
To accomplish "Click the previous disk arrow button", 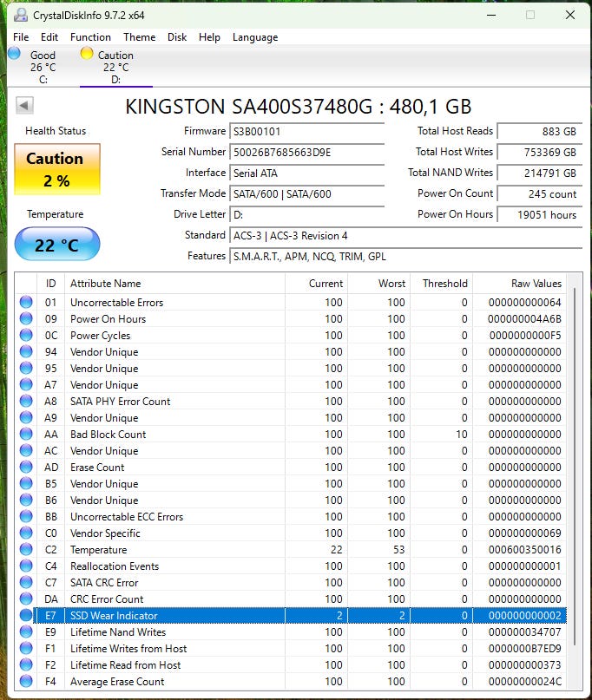I will [24, 106].
